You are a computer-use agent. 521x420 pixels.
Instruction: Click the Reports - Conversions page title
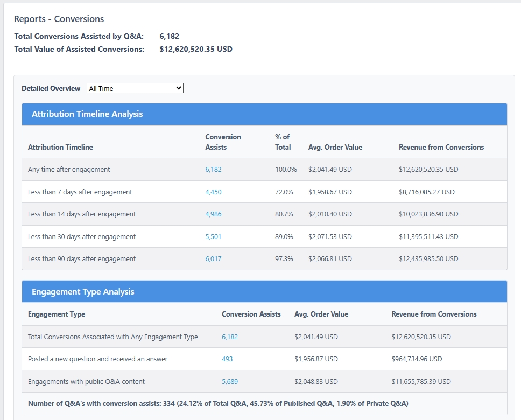[59, 19]
